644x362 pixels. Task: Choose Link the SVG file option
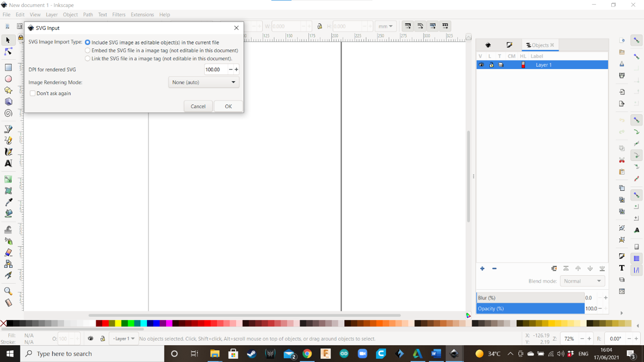tap(87, 58)
